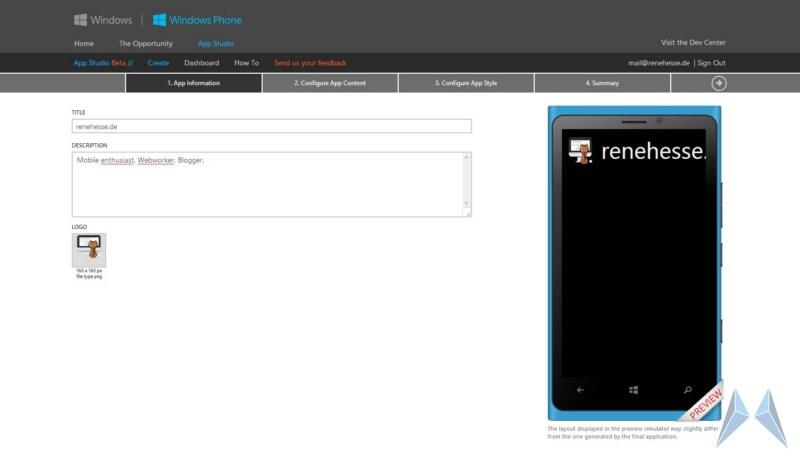This screenshot has width=800, height=460.
Task: Go to Create in sub-navigation
Action: coord(158,63)
